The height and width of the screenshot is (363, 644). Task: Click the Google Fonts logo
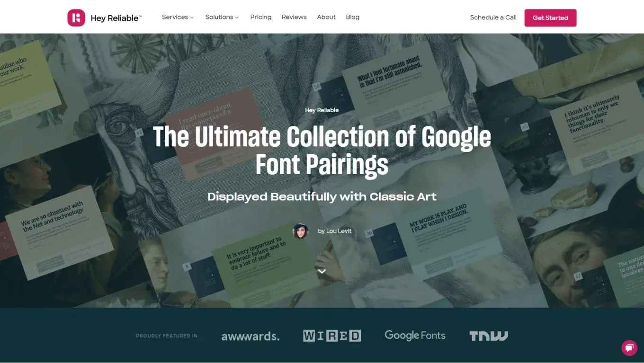(x=415, y=336)
